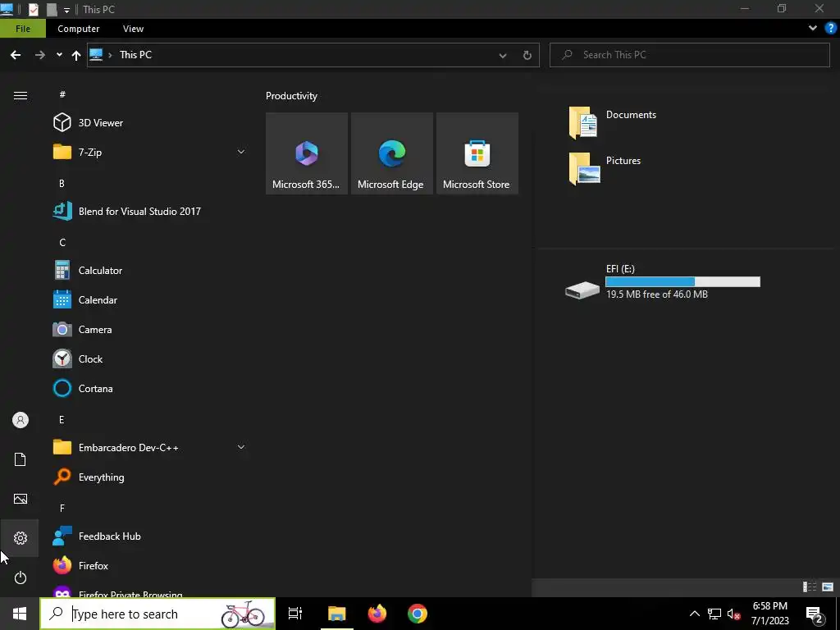840x630 pixels.
Task: Expand the Embarcadero Dev-C++ chevron
Action: coord(241,447)
